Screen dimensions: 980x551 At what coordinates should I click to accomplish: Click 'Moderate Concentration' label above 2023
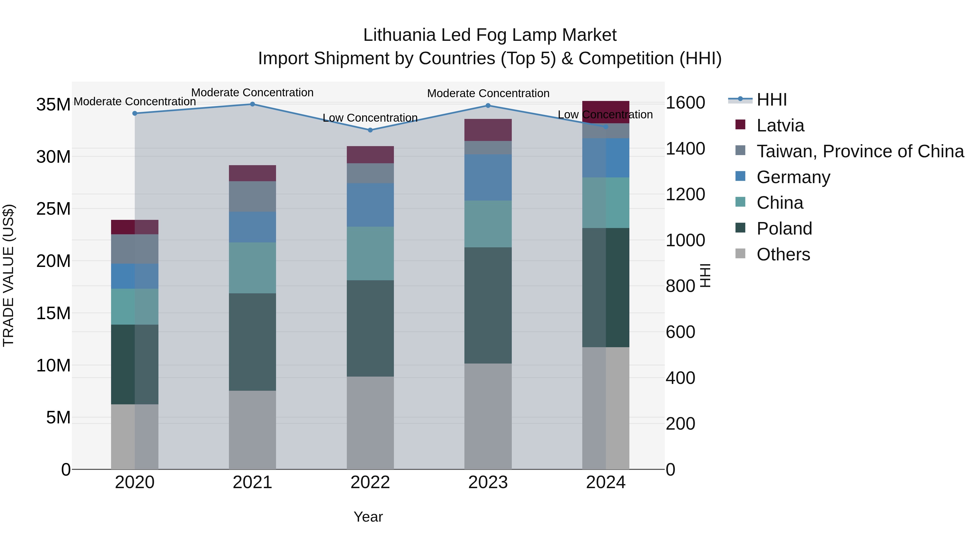pyautogui.click(x=488, y=93)
